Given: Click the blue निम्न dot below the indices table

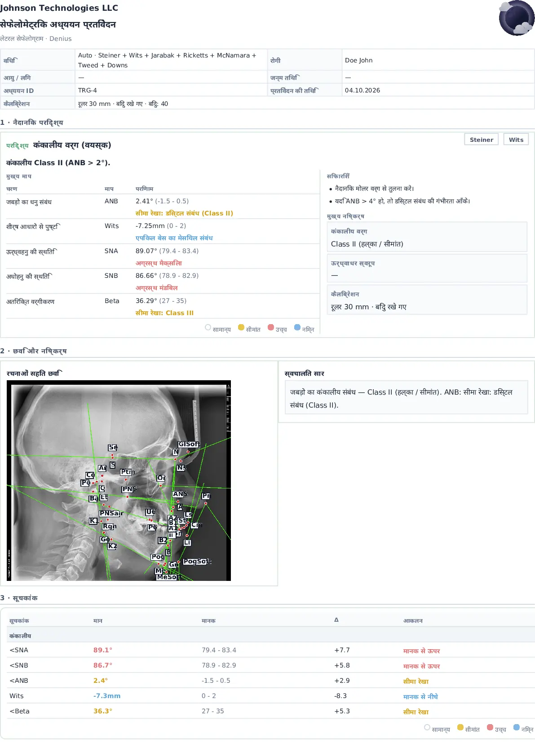Looking at the screenshot, I should coord(517,727).
